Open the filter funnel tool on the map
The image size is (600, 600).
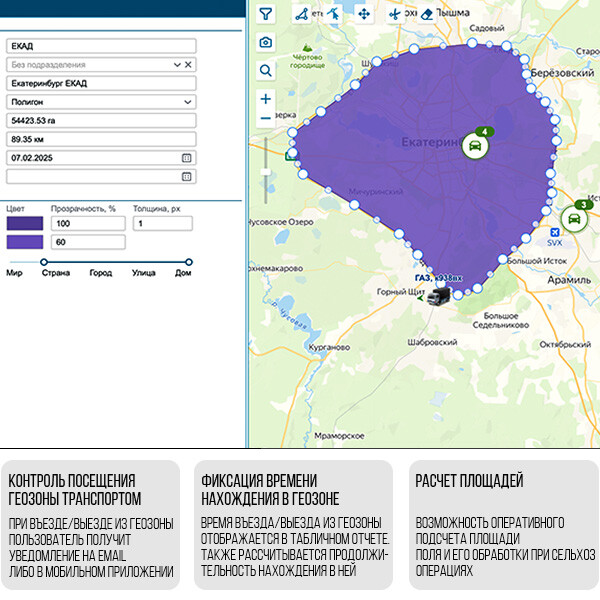[265, 14]
